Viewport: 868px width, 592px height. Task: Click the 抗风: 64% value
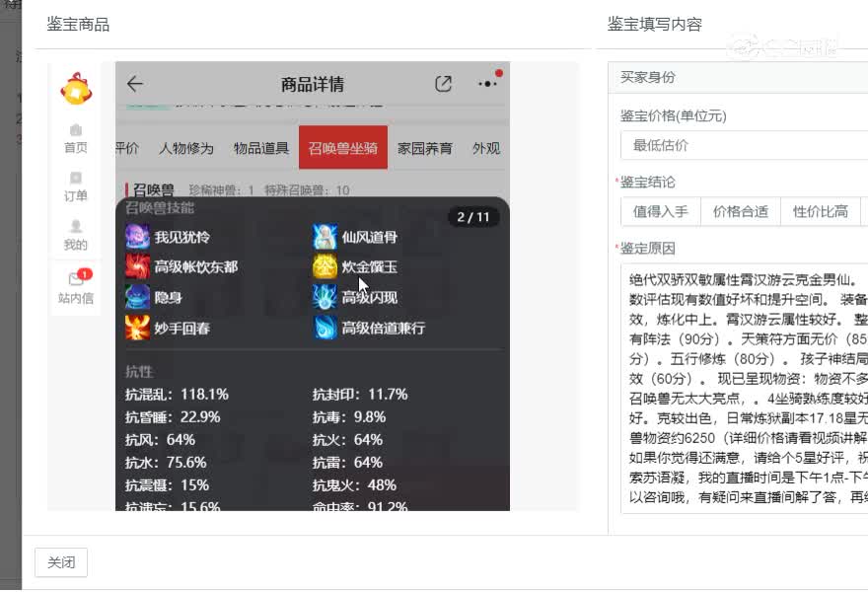tap(161, 440)
